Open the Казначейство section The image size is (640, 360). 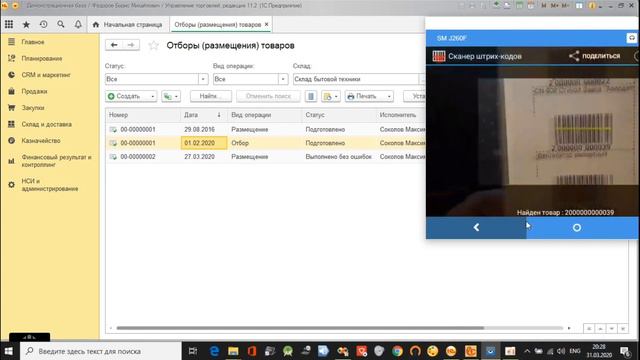pyautogui.click(x=41, y=140)
